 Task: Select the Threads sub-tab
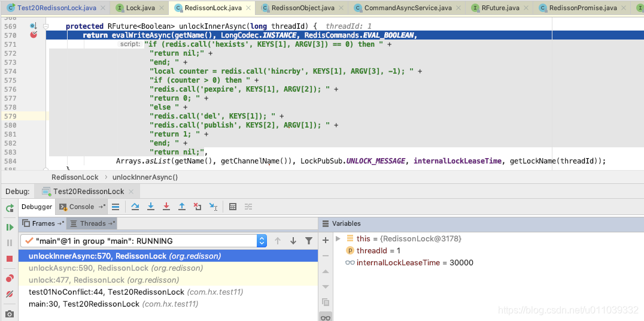coord(92,223)
